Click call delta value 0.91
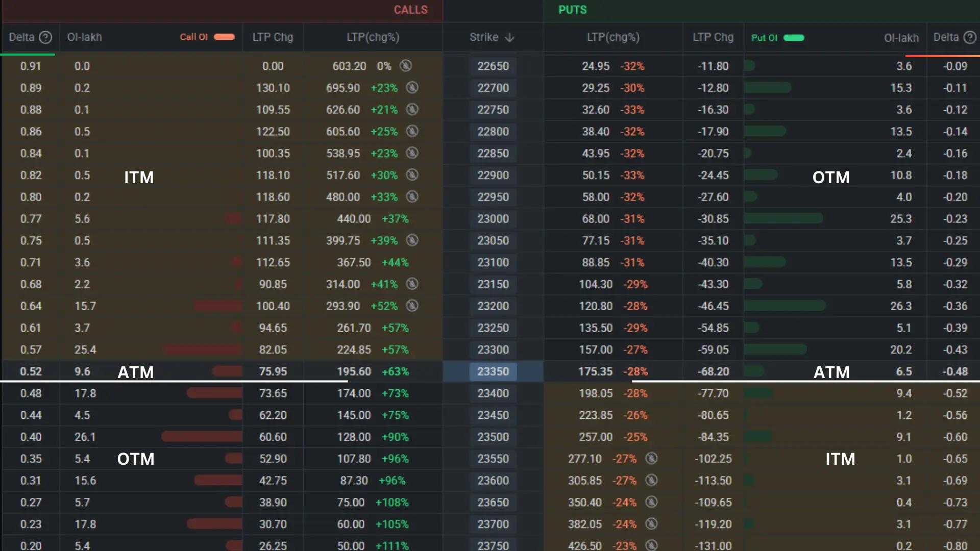The width and height of the screenshot is (980, 551). 31,66
